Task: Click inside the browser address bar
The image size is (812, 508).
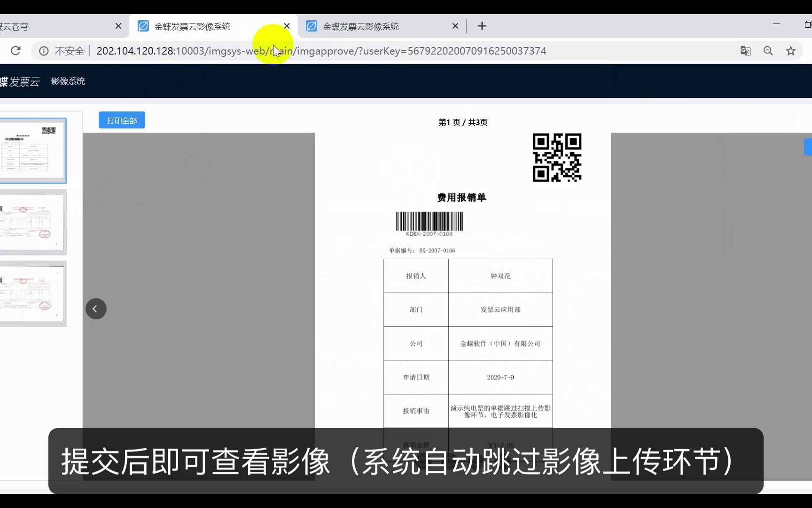Action: point(329,51)
